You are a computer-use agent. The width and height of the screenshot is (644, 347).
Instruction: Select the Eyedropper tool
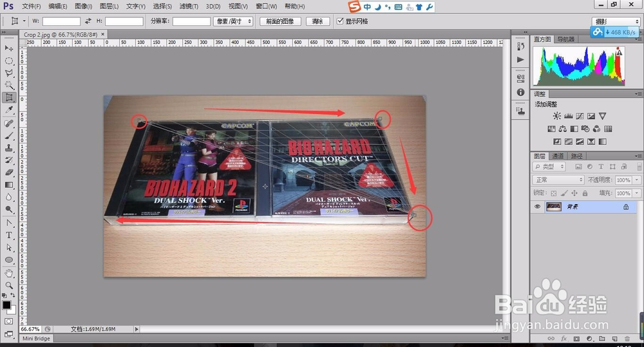coord(8,109)
